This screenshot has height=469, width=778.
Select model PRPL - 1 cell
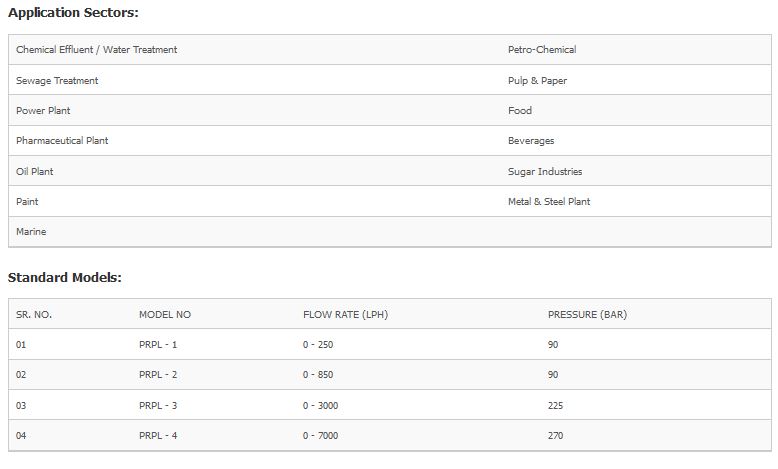[158, 345]
